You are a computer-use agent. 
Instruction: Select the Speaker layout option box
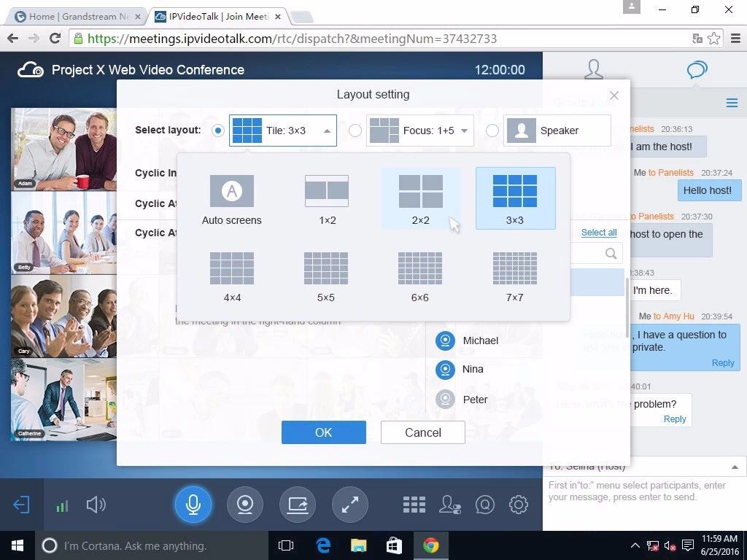point(557,131)
